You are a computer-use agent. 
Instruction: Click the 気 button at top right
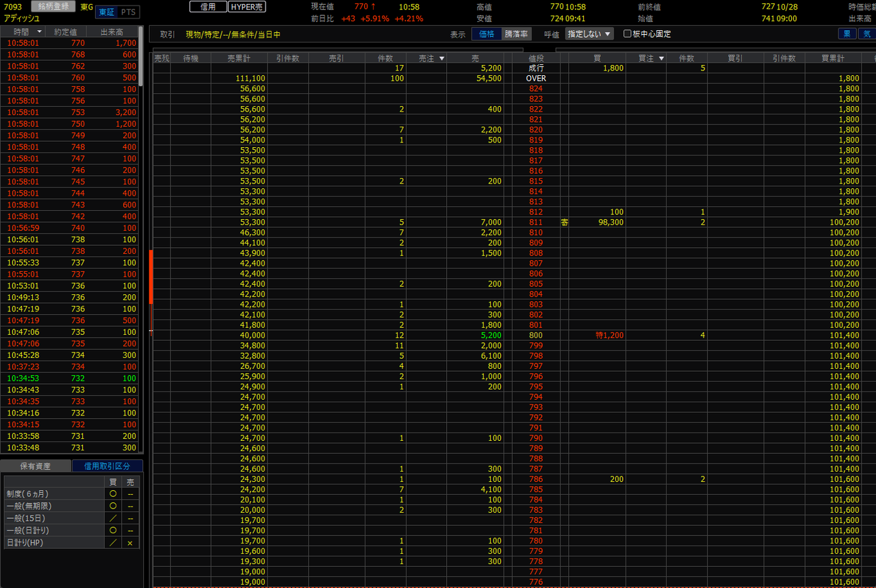click(x=866, y=34)
